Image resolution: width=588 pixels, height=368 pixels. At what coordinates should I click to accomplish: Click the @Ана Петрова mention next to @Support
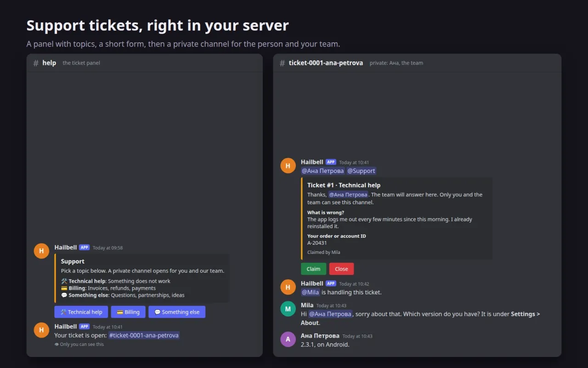coord(322,171)
